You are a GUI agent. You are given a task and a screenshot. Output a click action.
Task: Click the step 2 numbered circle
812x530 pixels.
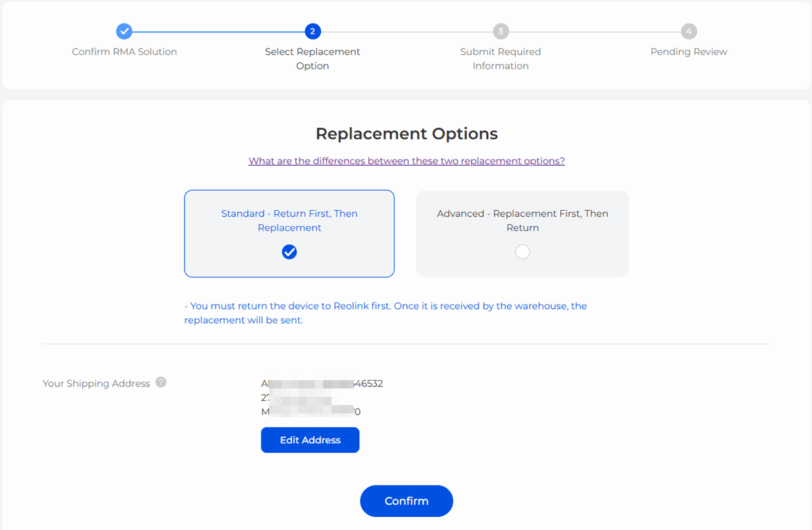(313, 31)
